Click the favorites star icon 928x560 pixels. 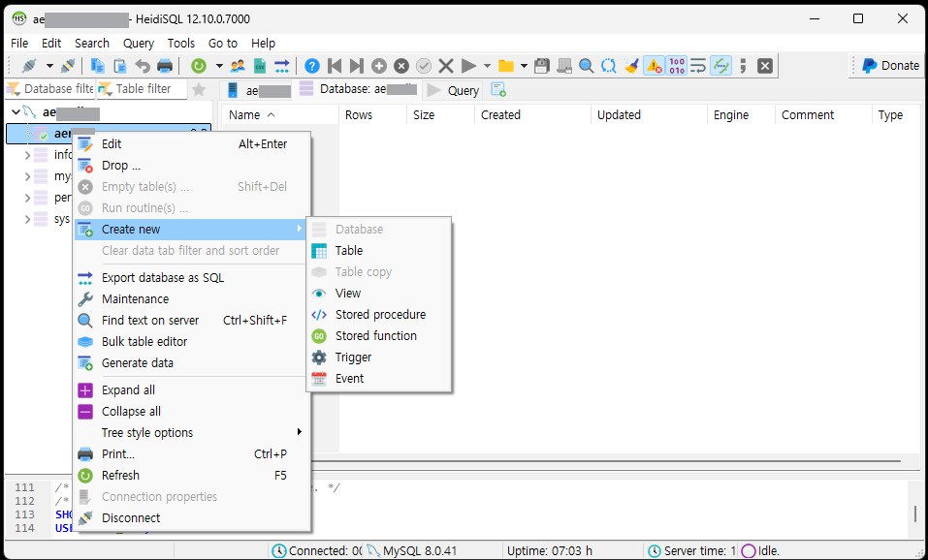pyautogui.click(x=200, y=89)
